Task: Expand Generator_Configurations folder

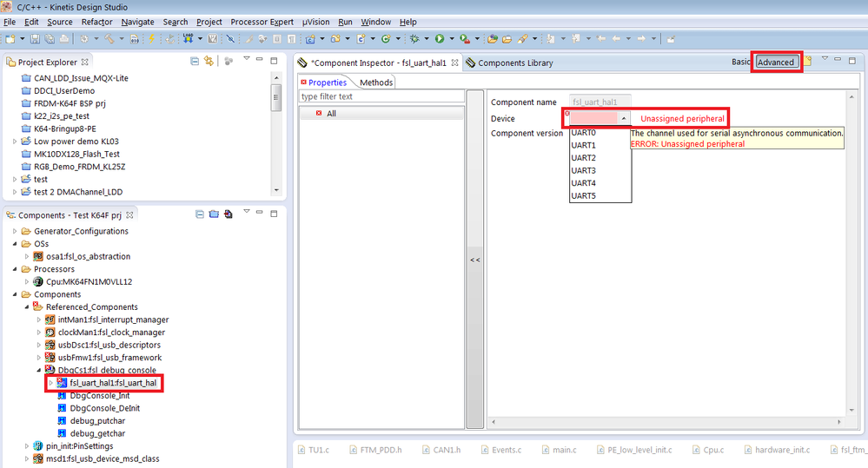Action: click(x=15, y=231)
